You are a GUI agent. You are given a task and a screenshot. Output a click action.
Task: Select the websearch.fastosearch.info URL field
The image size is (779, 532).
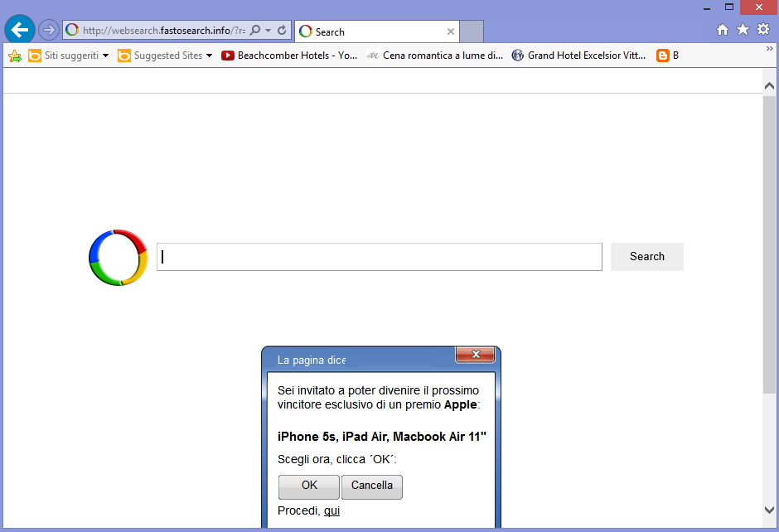[x=164, y=31]
